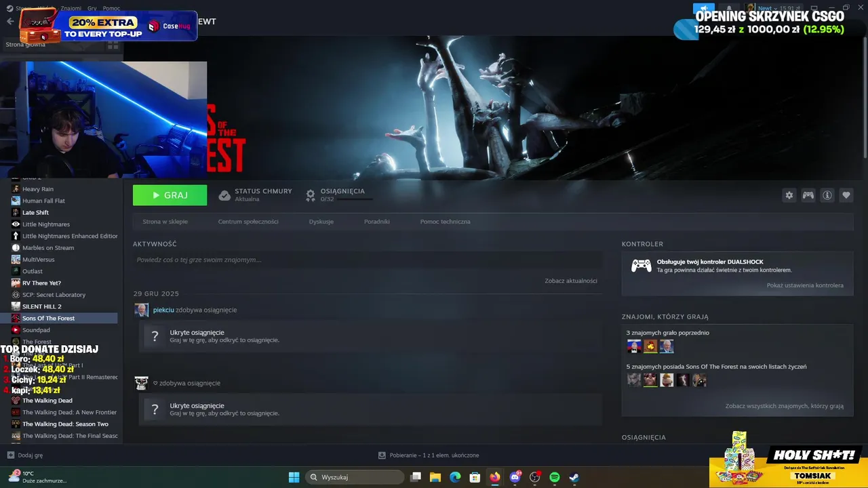Select Late Shift in library
Image resolution: width=868 pixels, height=488 pixels.
(35, 213)
